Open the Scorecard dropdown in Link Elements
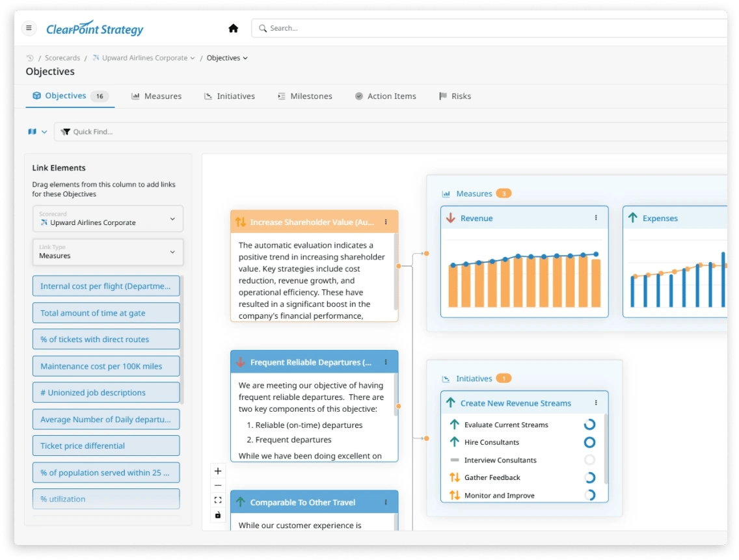 pos(108,219)
